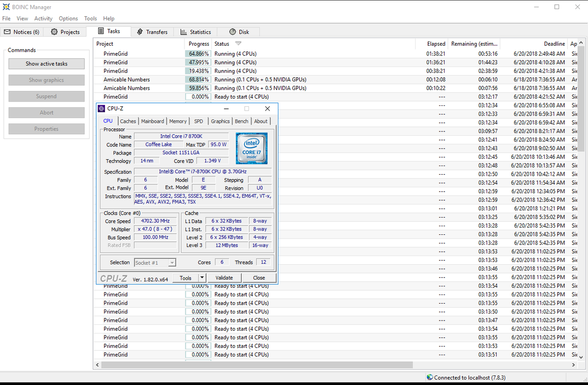Open the Socket #1 selection dropdown
This screenshot has height=385, width=588.
(x=155, y=263)
